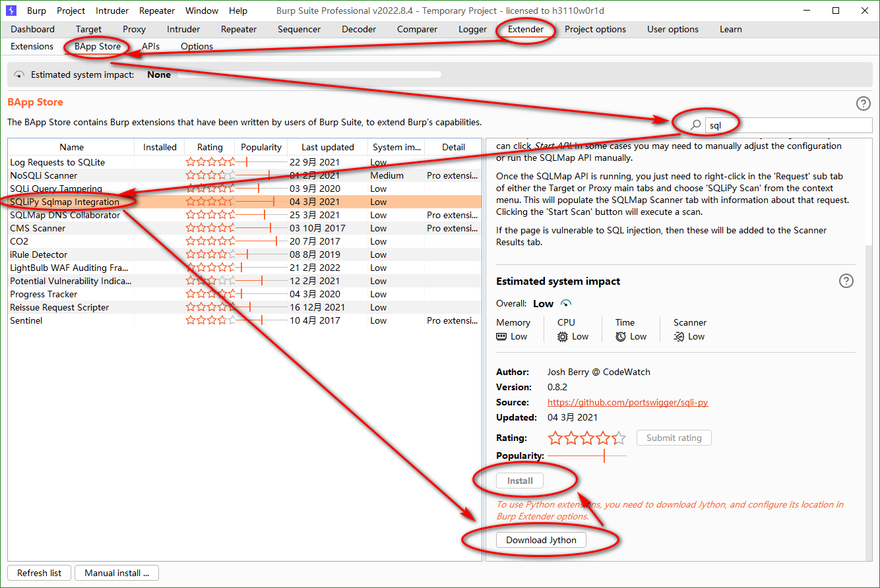Click the Estimated system impact help icon

[846, 281]
